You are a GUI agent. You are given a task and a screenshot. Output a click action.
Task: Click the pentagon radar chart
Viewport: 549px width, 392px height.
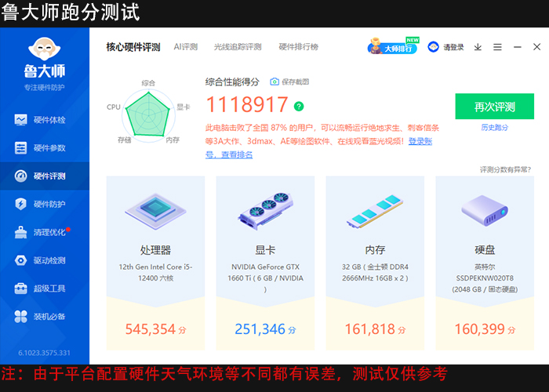tap(148, 114)
